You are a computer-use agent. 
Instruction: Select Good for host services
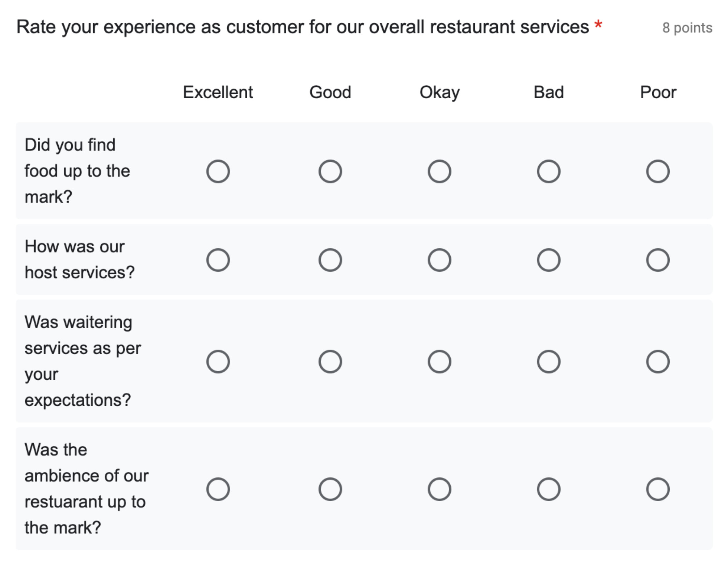pyautogui.click(x=330, y=260)
